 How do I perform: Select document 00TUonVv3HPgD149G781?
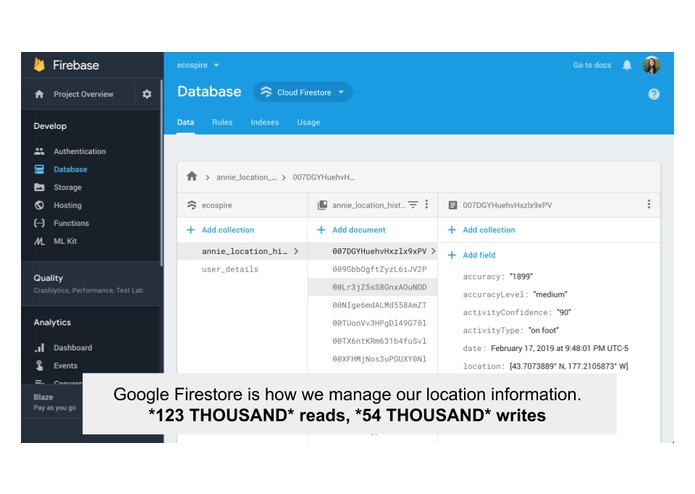click(379, 323)
